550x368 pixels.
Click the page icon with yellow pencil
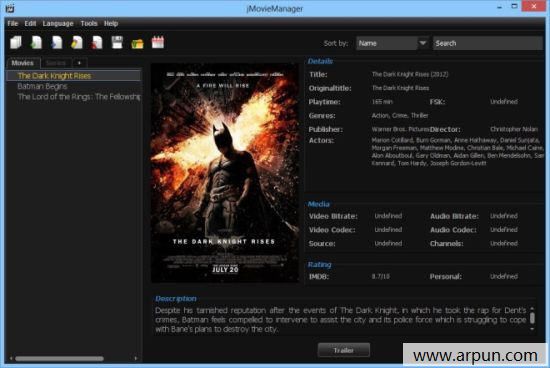pos(76,42)
